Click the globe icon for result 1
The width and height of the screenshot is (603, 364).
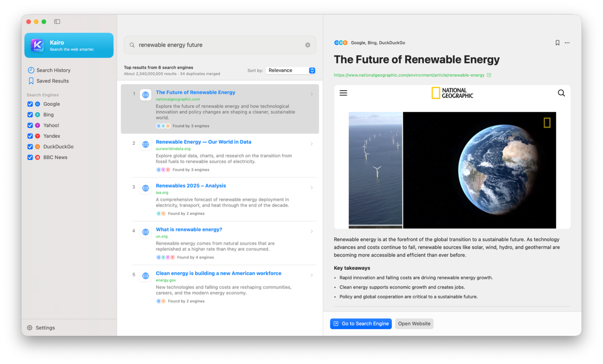[145, 95]
